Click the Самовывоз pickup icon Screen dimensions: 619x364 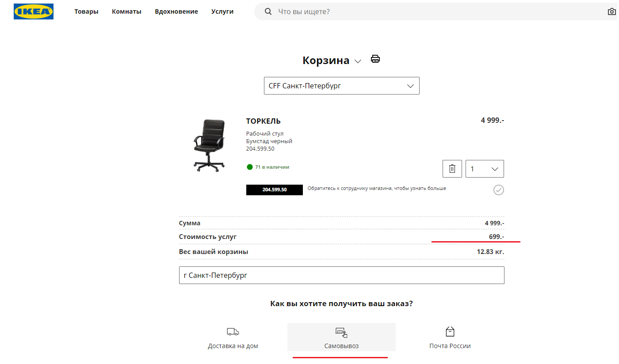coord(341,332)
